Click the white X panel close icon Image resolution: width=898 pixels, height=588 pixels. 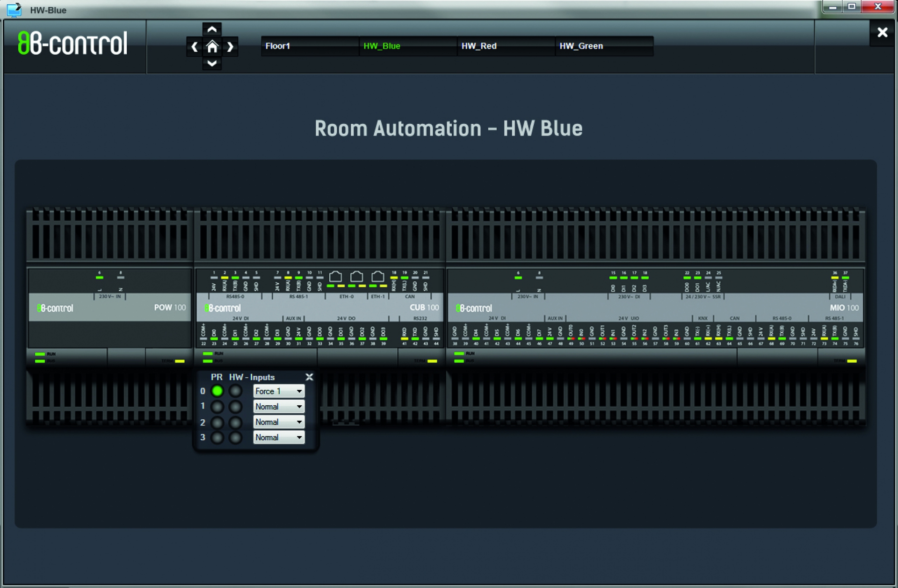882,33
